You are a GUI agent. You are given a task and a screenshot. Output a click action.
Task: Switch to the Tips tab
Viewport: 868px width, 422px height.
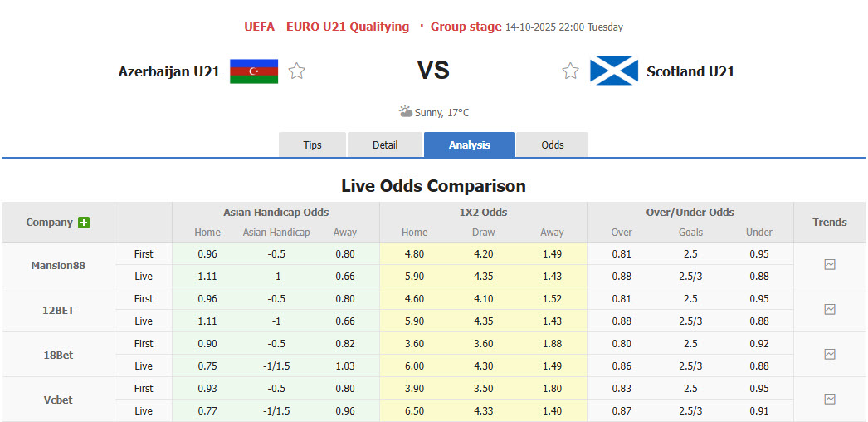click(312, 145)
